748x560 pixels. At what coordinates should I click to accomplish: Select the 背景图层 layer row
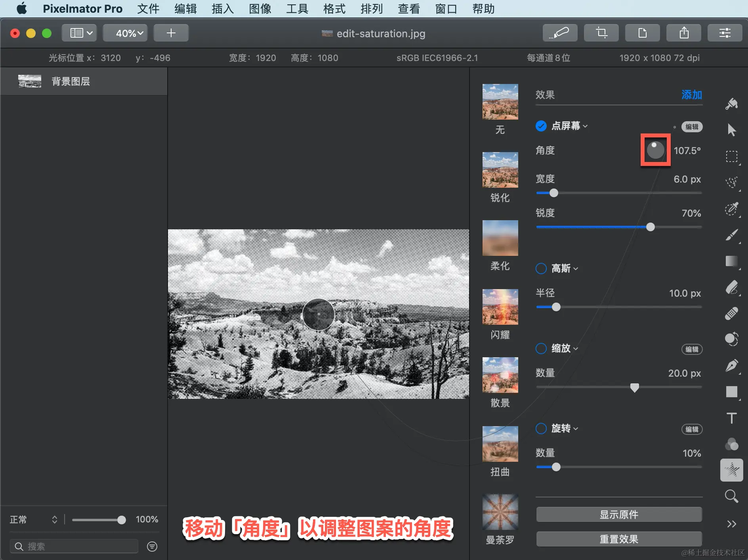(84, 81)
